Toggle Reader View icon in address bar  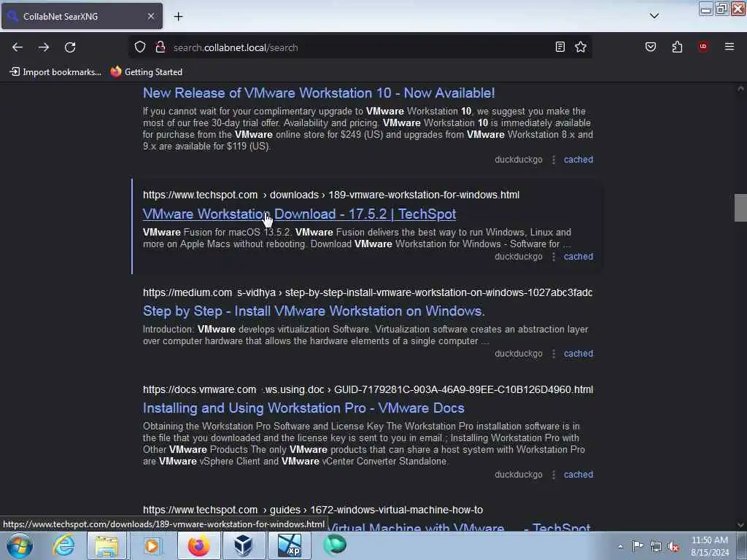point(560,47)
